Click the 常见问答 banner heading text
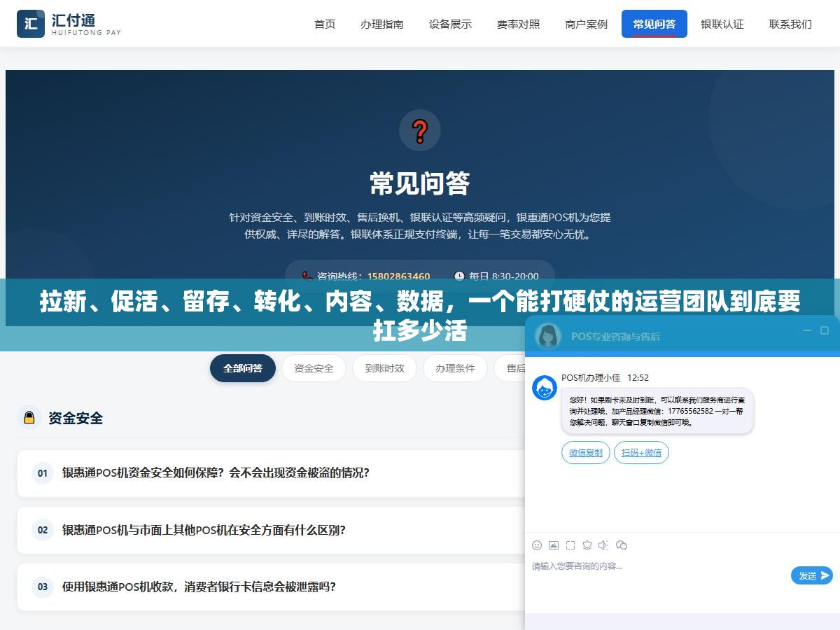This screenshot has height=630, width=840. (420, 183)
